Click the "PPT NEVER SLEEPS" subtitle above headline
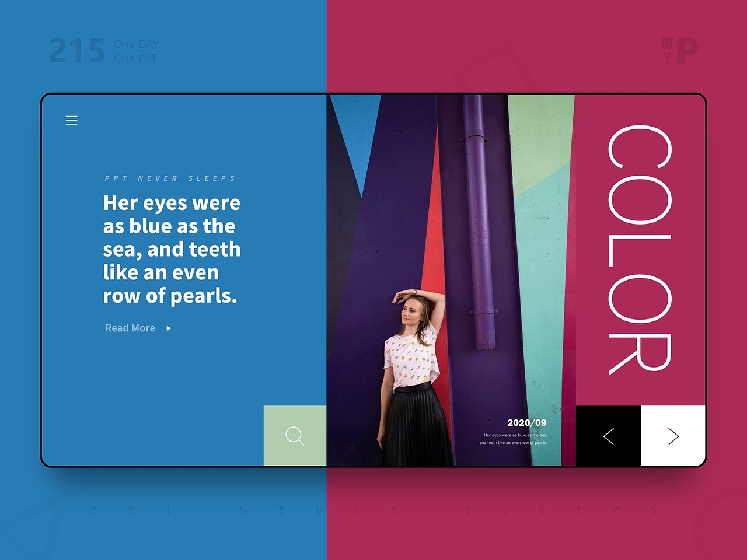Viewport: 747px width, 560px height. tap(170, 178)
